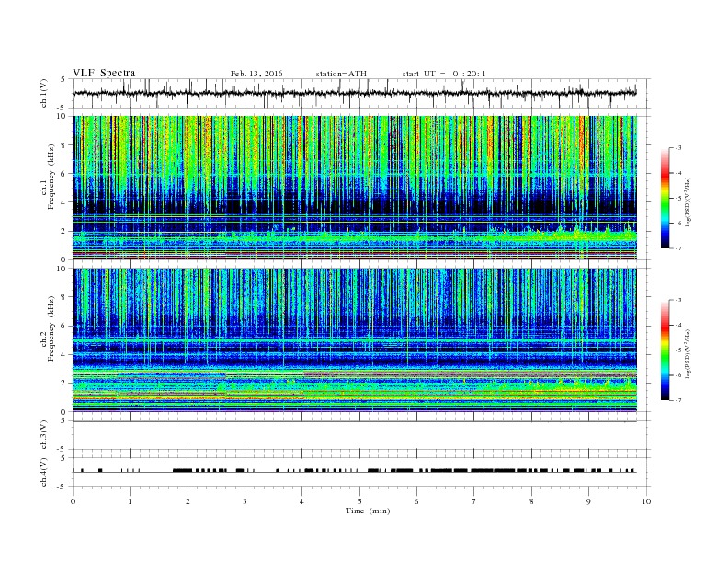This screenshot has width=728, height=563.
Task: Click time axis tick label "5"
Action: (359, 501)
